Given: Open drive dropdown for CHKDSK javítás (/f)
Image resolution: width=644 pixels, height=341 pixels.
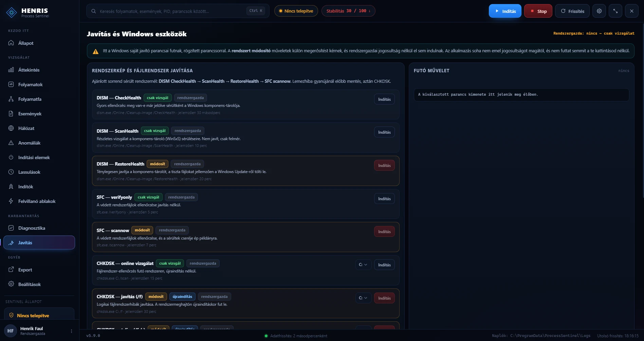Looking at the screenshot, I should (363, 298).
